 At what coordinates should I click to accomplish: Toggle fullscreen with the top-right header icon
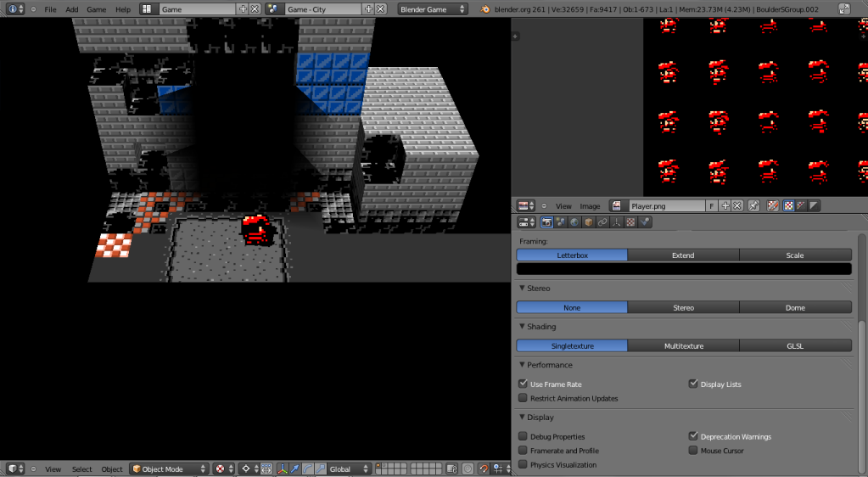(844, 8)
